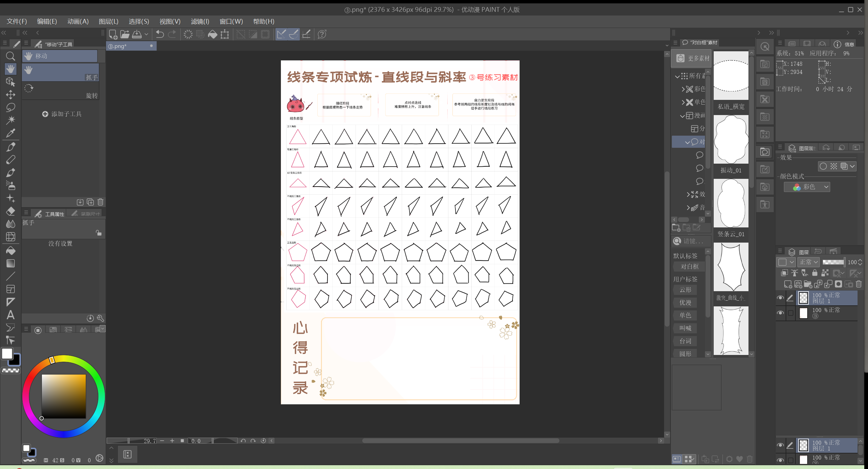
Task: Select the Eyedropper tool
Action: [10, 133]
